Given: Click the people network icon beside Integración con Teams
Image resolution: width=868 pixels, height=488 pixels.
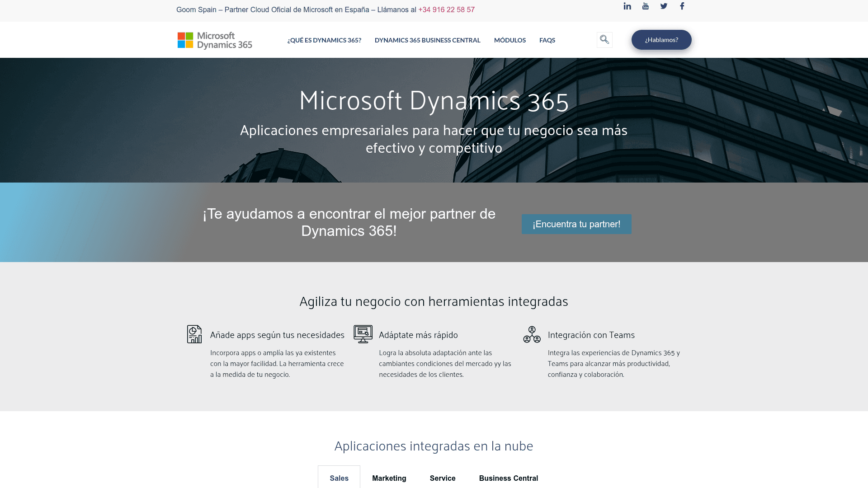Looking at the screenshot, I should coord(532,334).
